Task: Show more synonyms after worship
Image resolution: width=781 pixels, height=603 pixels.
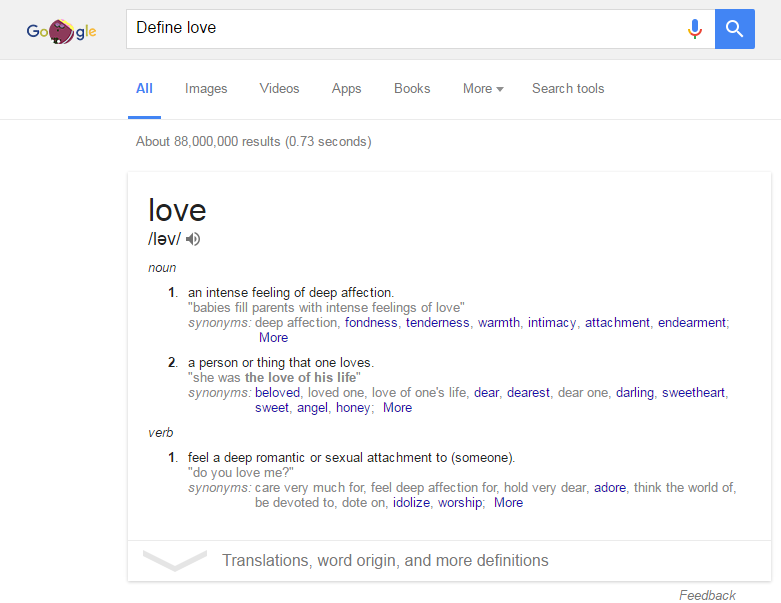Action: [508, 503]
